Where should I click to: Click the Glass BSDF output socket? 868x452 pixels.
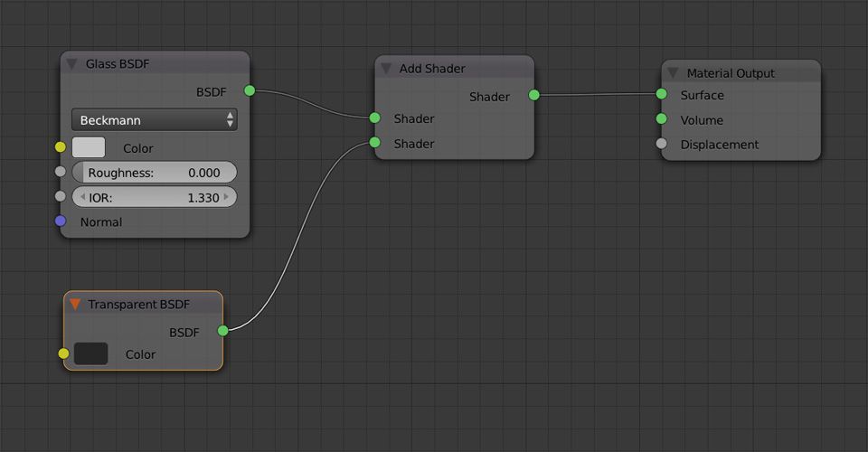[250, 90]
